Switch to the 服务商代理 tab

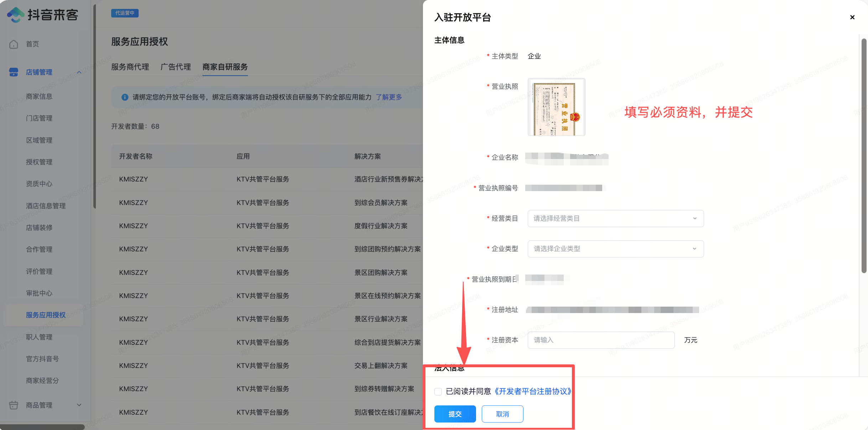click(130, 67)
